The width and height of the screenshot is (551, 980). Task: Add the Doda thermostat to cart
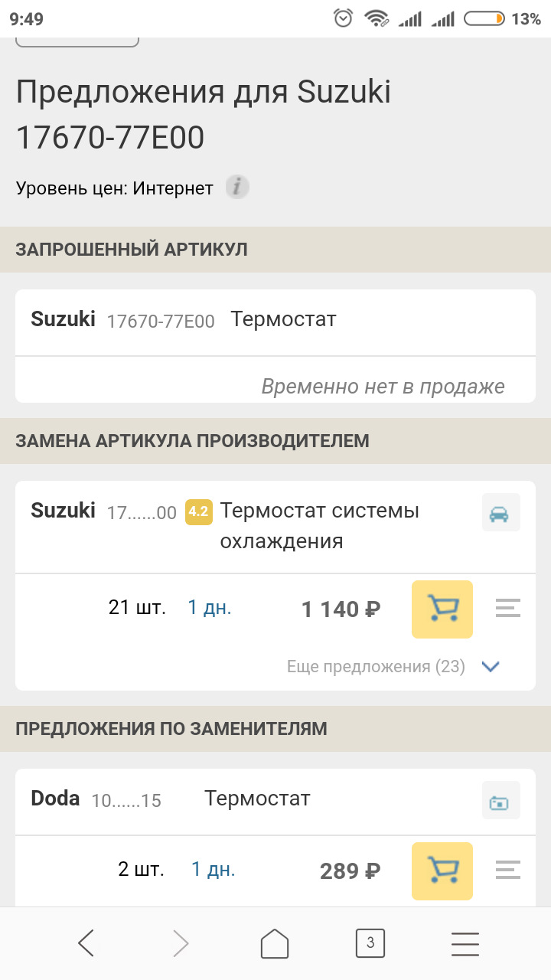(x=442, y=871)
